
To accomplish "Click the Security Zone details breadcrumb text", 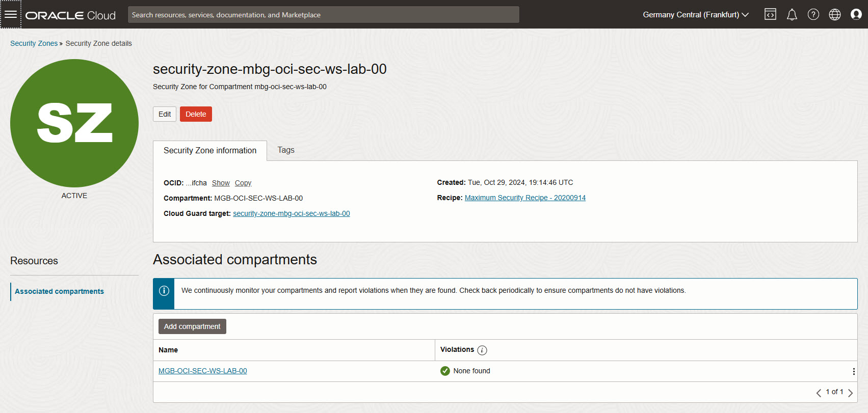I will pos(99,43).
